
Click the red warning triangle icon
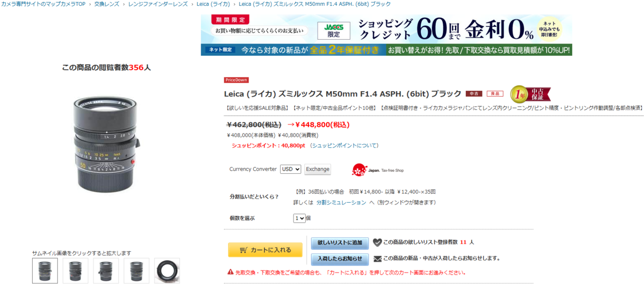pos(231,272)
